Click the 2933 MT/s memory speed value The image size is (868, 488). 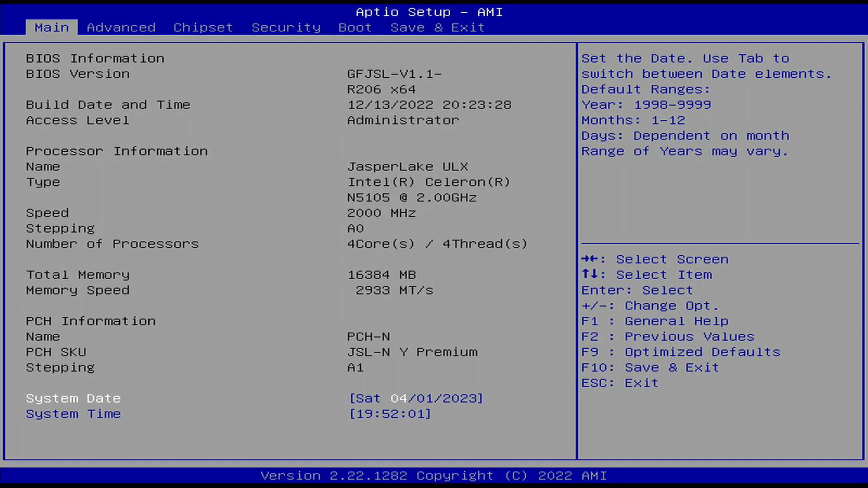394,290
